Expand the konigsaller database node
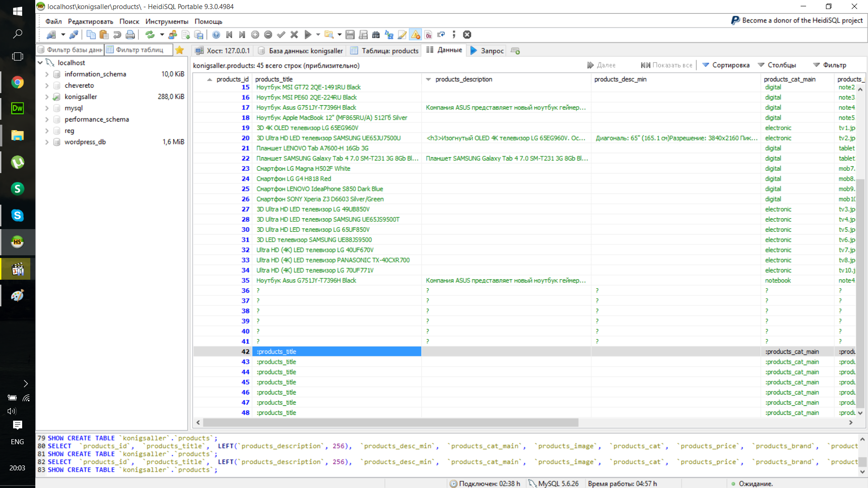The image size is (868, 488). click(x=47, y=97)
